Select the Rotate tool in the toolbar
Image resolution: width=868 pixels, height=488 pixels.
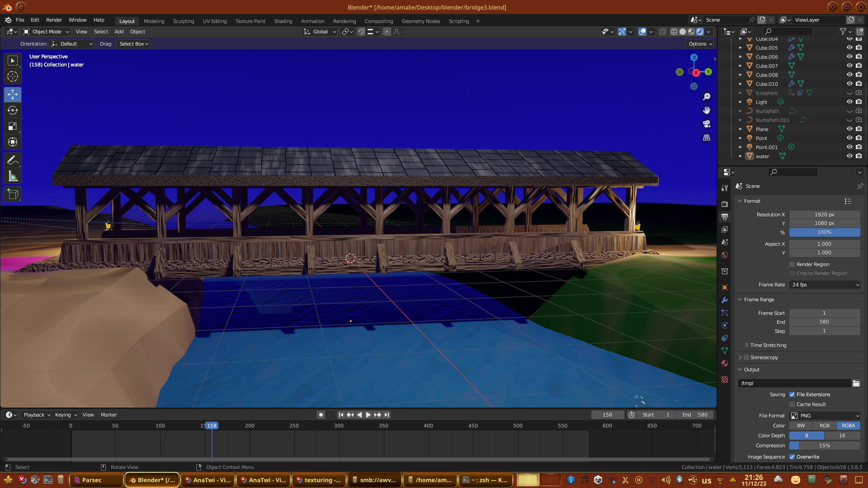pyautogui.click(x=13, y=111)
